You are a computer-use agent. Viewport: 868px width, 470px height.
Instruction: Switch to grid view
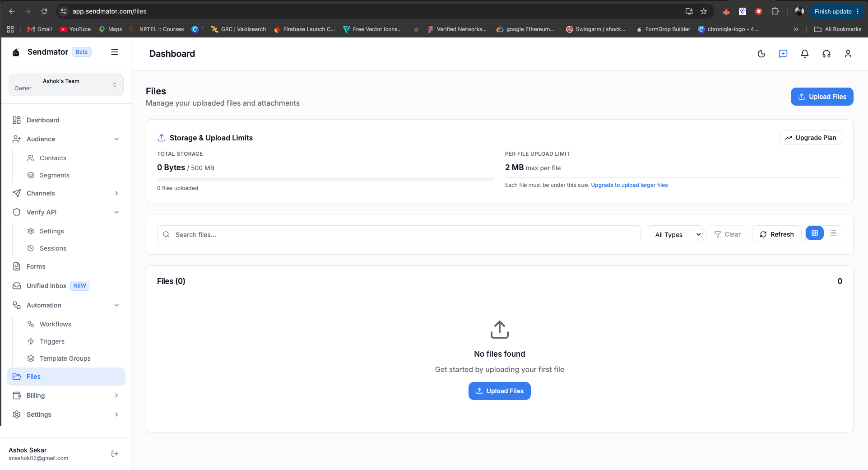pos(815,233)
